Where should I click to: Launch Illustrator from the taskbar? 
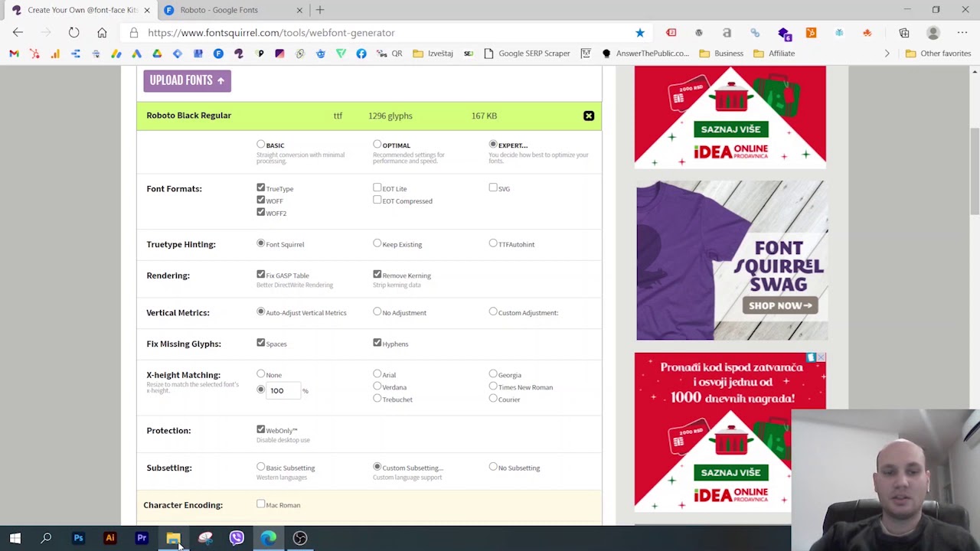[109, 538]
